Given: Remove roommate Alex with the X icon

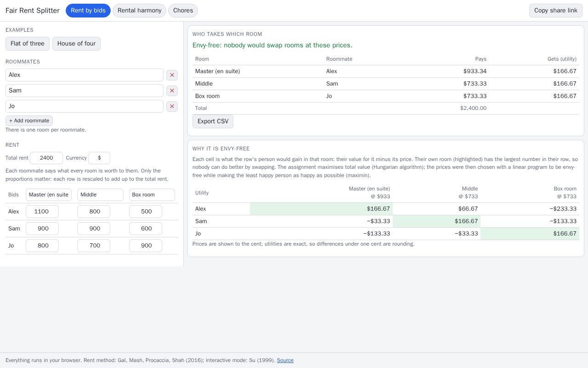Looking at the screenshot, I should pyautogui.click(x=172, y=75).
